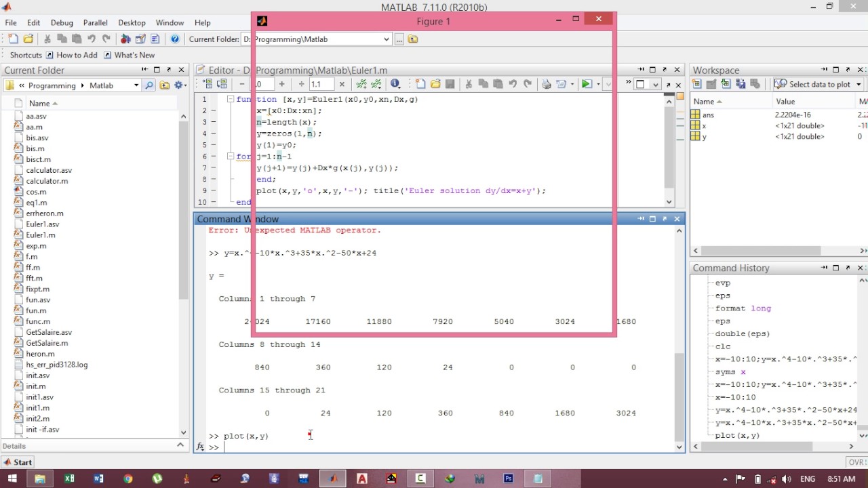The width and height of the screenshot is (868, 488).
Task: Create a new variable in Workspace toolbar
Action: 696,84
